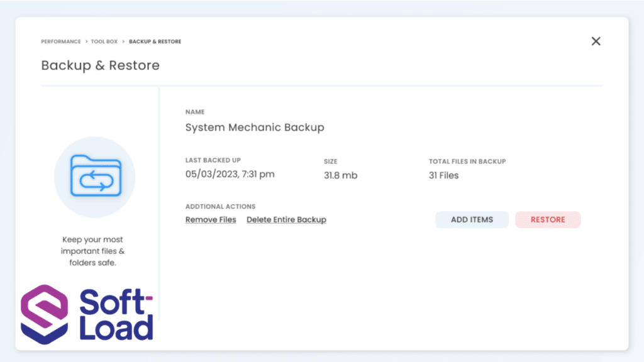Click the Remove Files link
Viewport: 644px width, 362px height.
(x=211, y=219)
